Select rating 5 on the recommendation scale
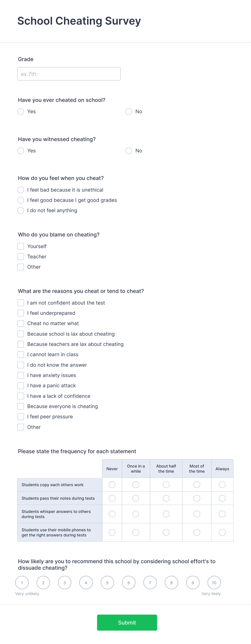This screenshot has width=251, height=644. tap(107, 583)
